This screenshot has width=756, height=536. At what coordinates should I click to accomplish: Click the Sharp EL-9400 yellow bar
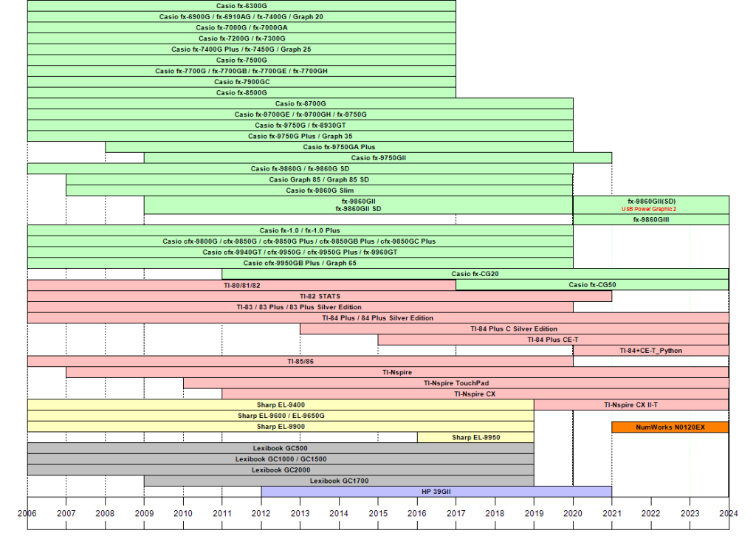(281, 405)
